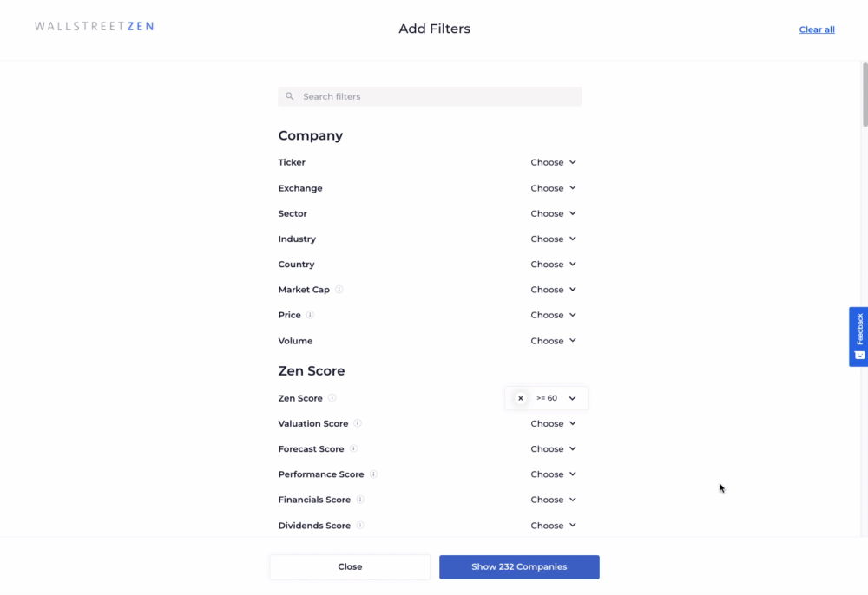Viewport: 868px width, 595px height.
Task: Open the Ticker Choose dropdown
Action: click(553, 162)
